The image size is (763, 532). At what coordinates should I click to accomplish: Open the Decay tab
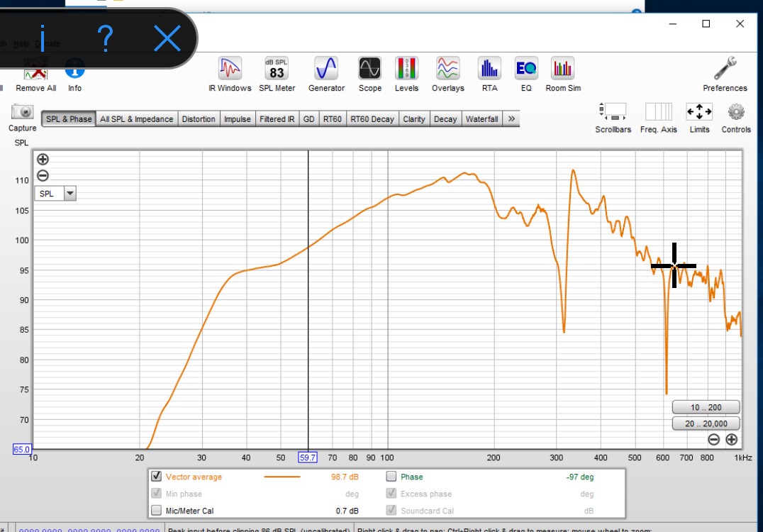coord(445,118)
